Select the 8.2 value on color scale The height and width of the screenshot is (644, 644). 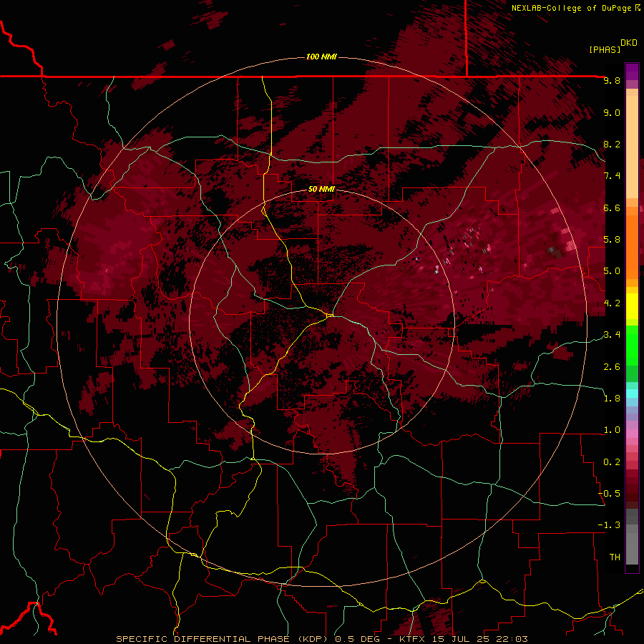pos(612,145)
